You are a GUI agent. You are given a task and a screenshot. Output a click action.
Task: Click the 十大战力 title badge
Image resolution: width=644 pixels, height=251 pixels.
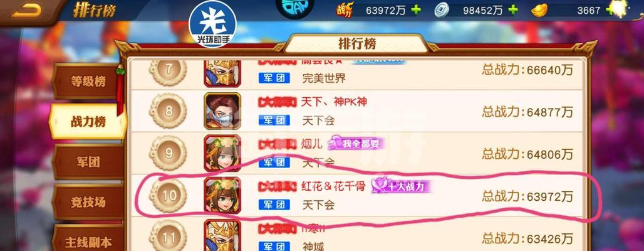coord(402,186)
